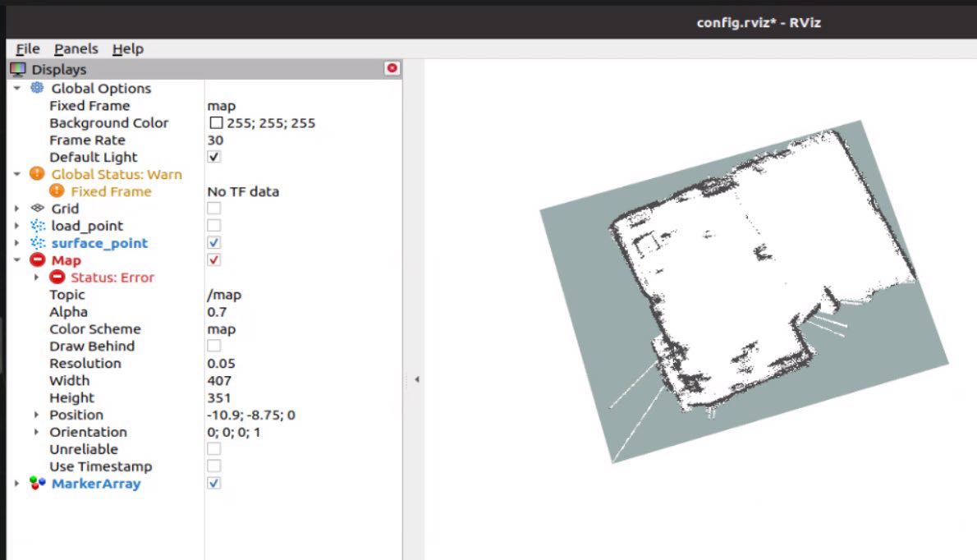Open the File menu
The width and height of the screenshot is (977, 560).
[27, 48]
